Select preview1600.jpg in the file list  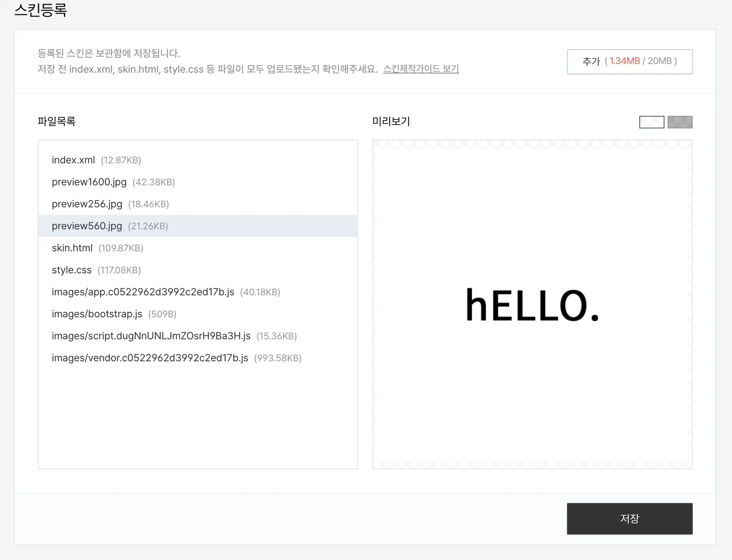click(x=89, y=182)
